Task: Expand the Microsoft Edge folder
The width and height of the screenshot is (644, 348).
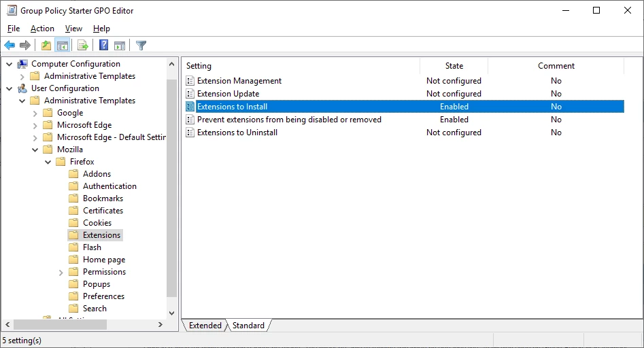Action: pyautogui.click(x=35, y=126)
